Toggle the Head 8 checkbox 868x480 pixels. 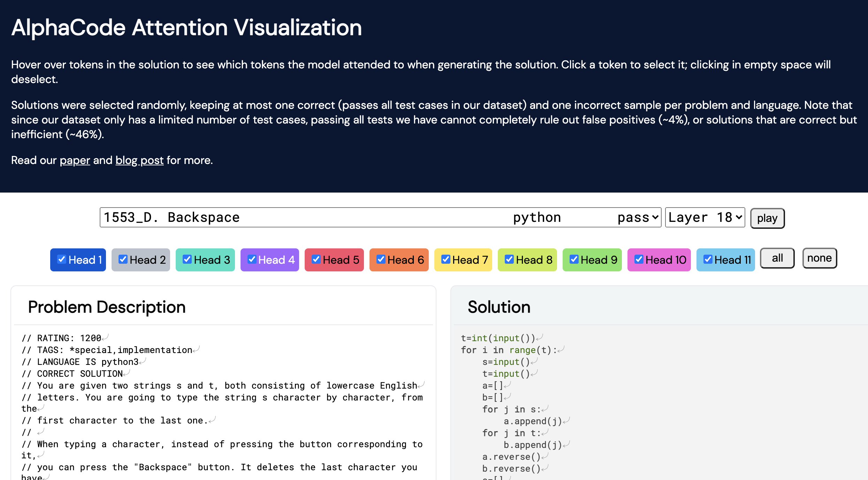509,259
